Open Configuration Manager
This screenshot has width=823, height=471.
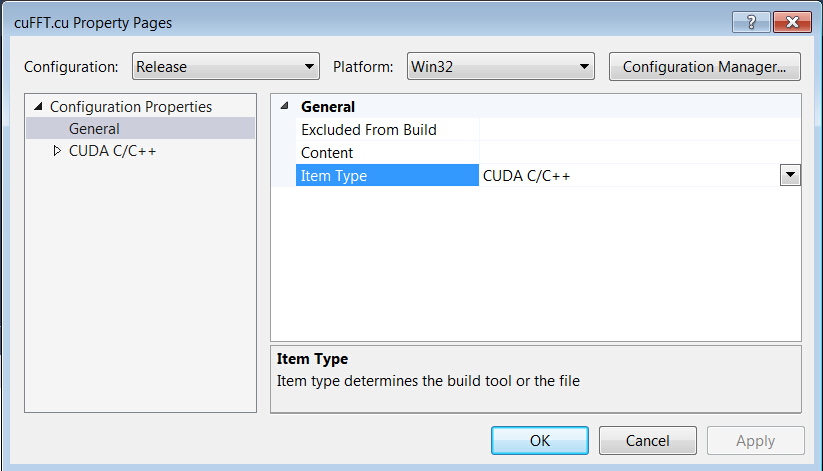[704, 67]
